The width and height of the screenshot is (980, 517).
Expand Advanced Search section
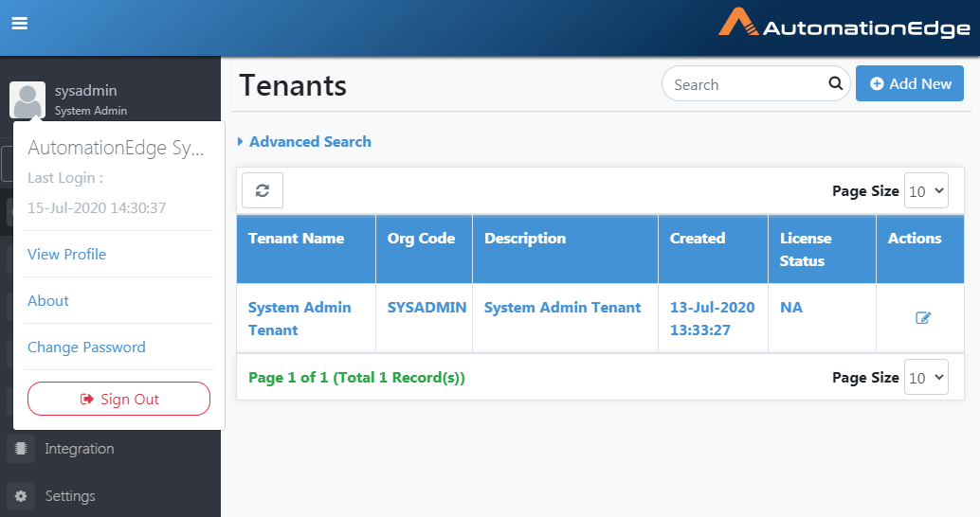click(304, 142)
